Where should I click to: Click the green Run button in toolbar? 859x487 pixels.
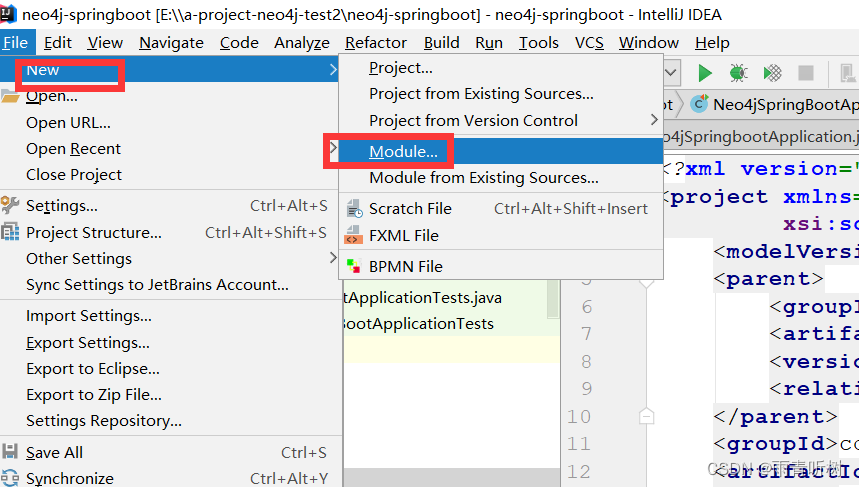(x=705, y=73)
